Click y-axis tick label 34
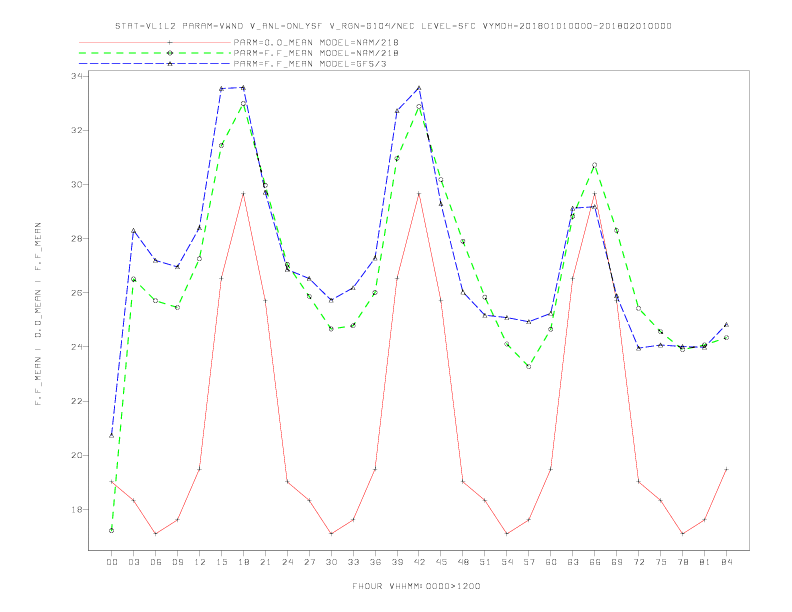792x612 pixels. 77,76
